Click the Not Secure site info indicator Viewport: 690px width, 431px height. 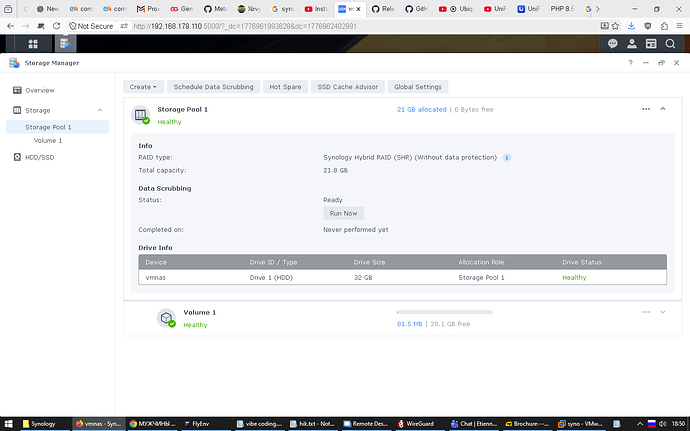coord(92,26)
